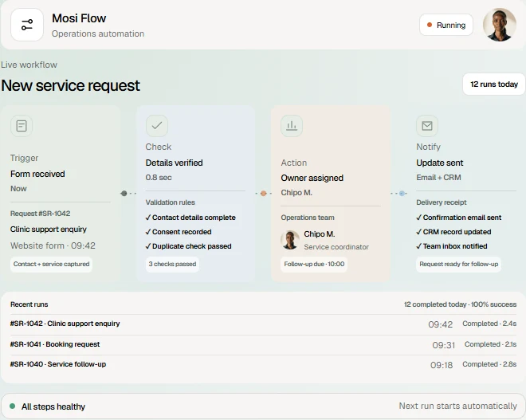
Task: Click Completed · 2.4s status
Action: coord(489,324)
